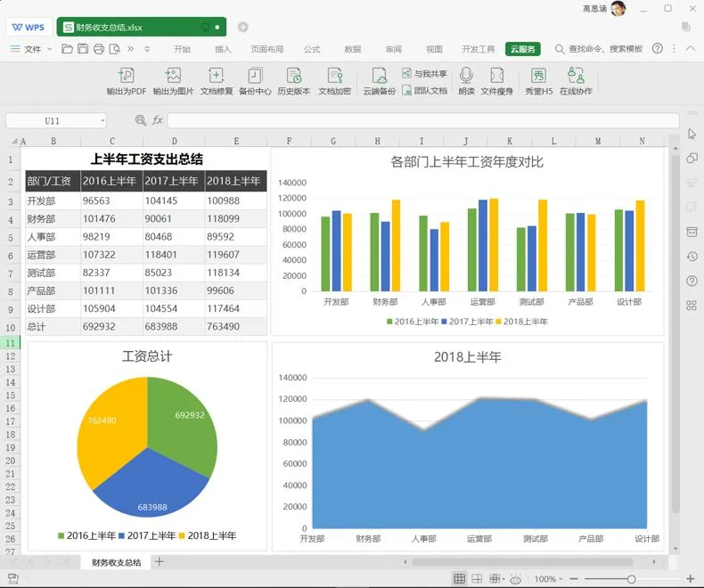This screenshot has width=704, height=588.
Task: Click in the formula bar input
Action: pyautogui.click(x=423, y=120)
